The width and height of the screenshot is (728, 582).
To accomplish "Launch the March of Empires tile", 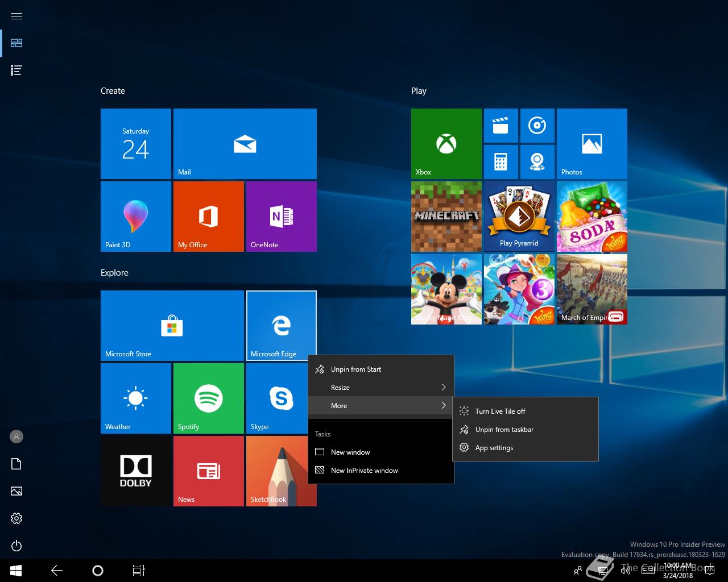I will 592,289.
